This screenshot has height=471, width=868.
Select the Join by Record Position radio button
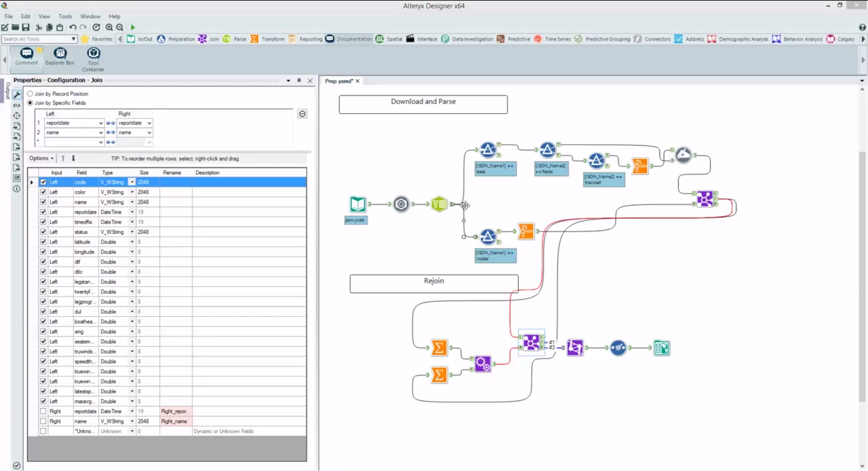[x=30, y=94]
